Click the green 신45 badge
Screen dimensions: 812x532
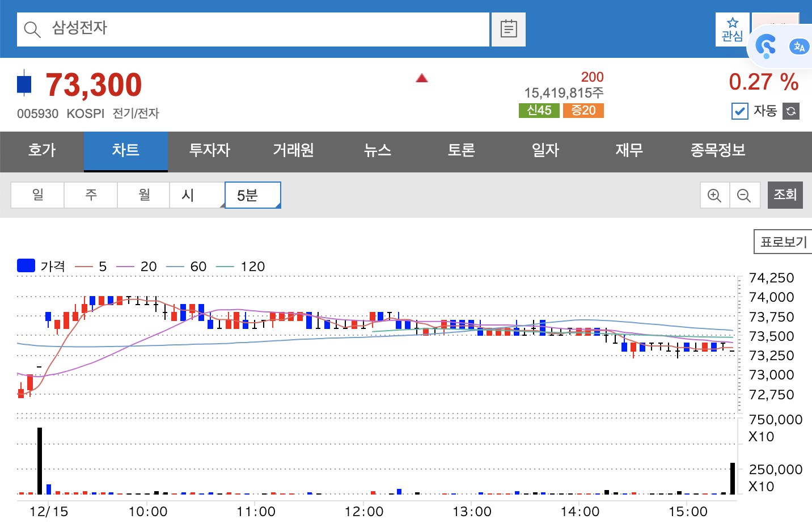tap(539, 111)
